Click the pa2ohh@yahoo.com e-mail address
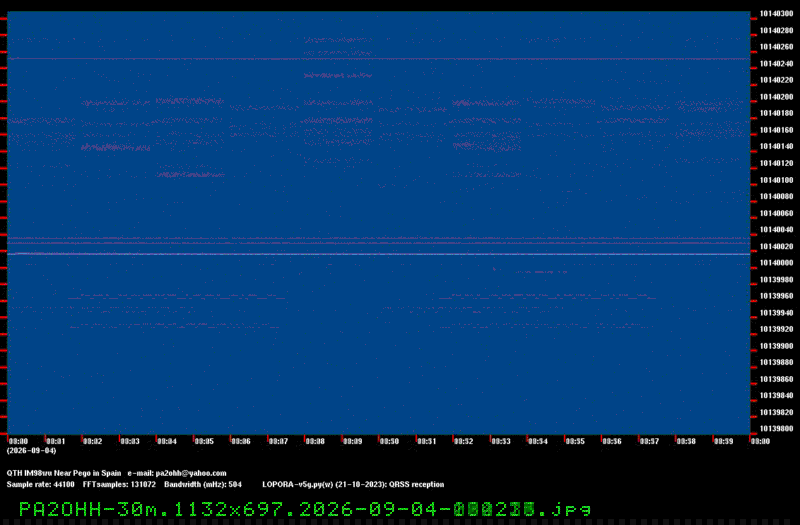 tap(191, 473)
